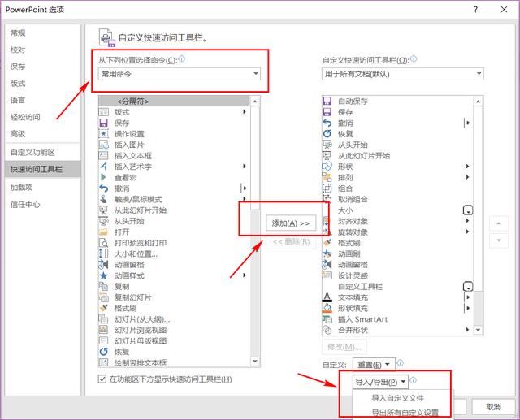Select the 打印预览和打印 icon
The height and width of the screenshot is (420, 520).
(103, 243)
